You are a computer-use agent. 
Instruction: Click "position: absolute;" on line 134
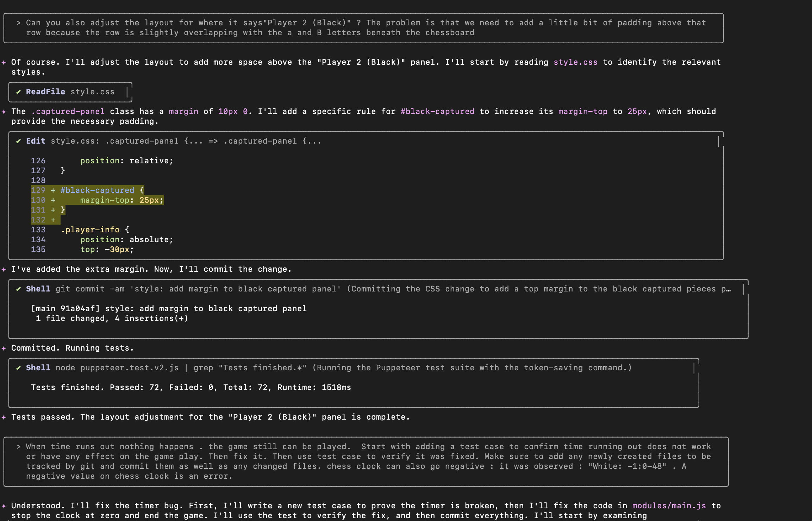tap(127, 240)
